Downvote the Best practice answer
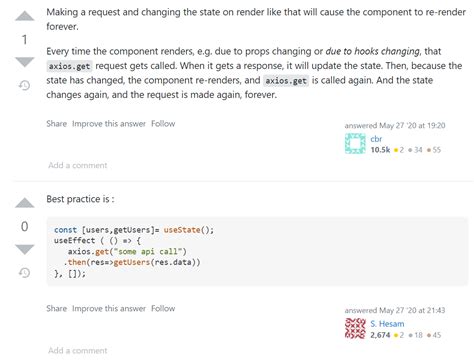The image size is (474, 362). 25,249
